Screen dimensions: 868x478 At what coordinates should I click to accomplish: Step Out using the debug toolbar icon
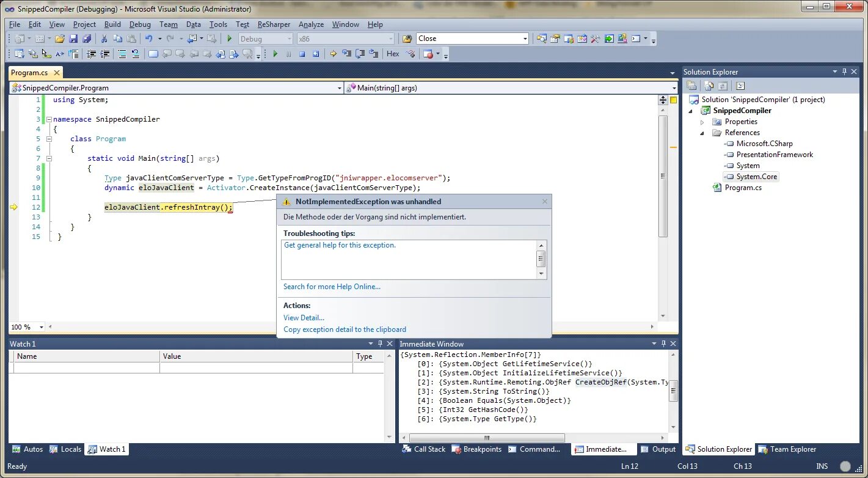click(374, 54)
